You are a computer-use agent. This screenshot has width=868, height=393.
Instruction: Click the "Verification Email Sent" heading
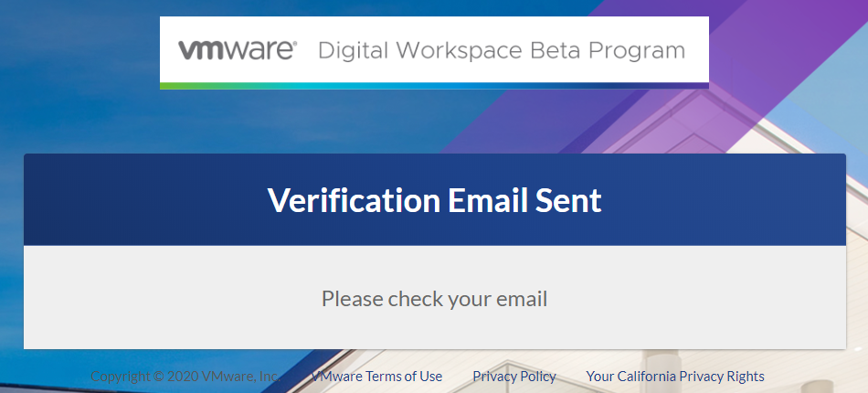435,200
